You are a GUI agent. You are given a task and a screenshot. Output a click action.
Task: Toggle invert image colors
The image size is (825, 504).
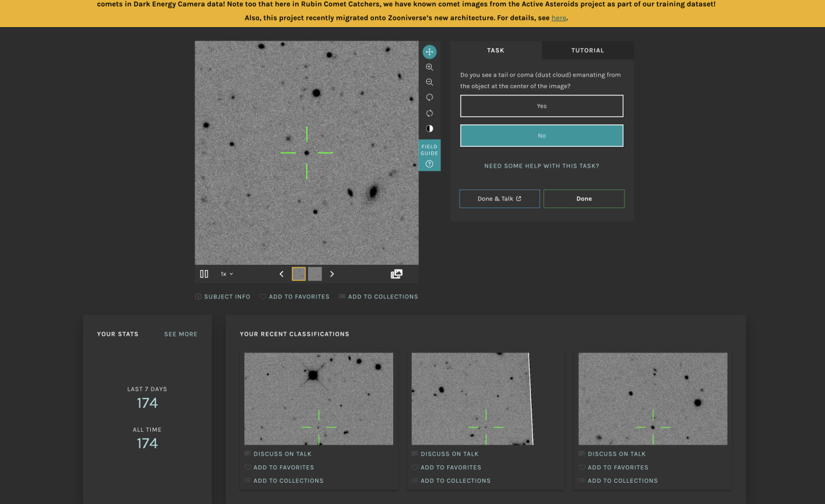(429, 128)
